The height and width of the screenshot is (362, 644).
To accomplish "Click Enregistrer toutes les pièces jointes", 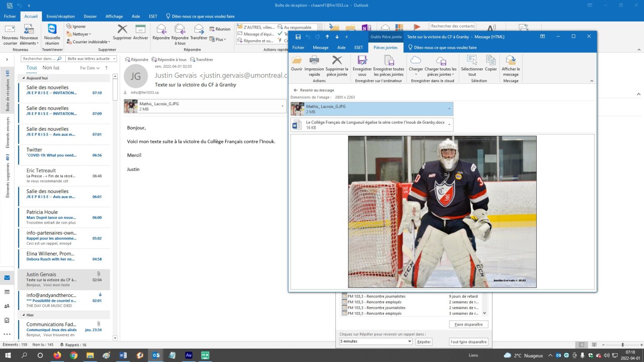I will [389, 61].
